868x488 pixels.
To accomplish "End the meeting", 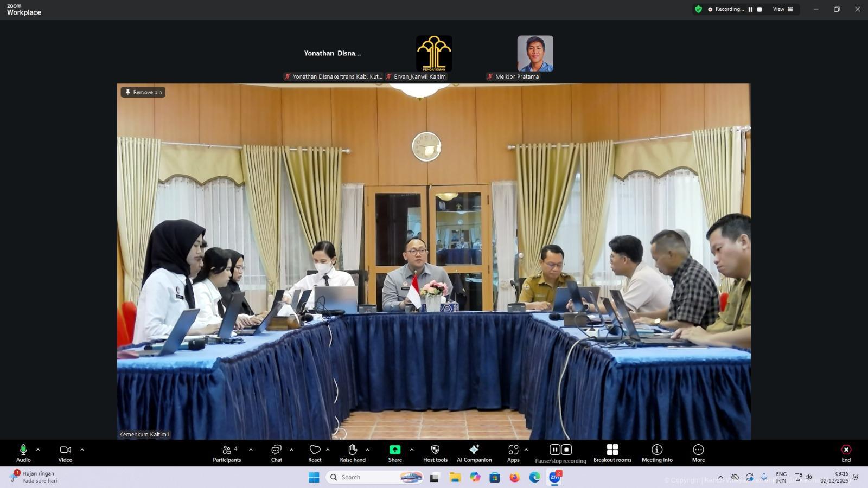I will click(x=846, y=453).
